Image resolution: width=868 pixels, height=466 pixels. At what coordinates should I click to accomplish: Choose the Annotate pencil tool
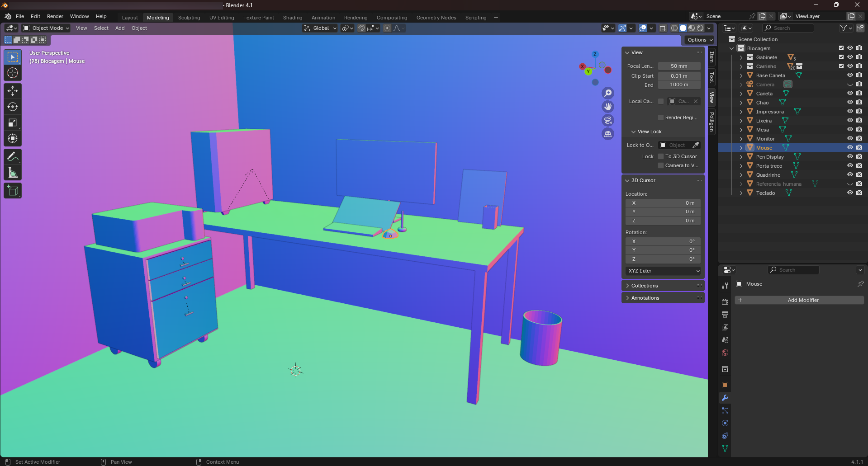coord(13,157)
